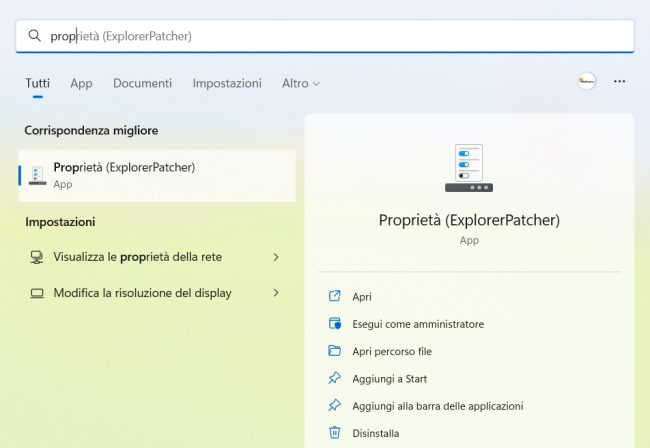Expand the arrow for Visualizza le proprietà della rete

pyautogui.click(x=276, y=257)
